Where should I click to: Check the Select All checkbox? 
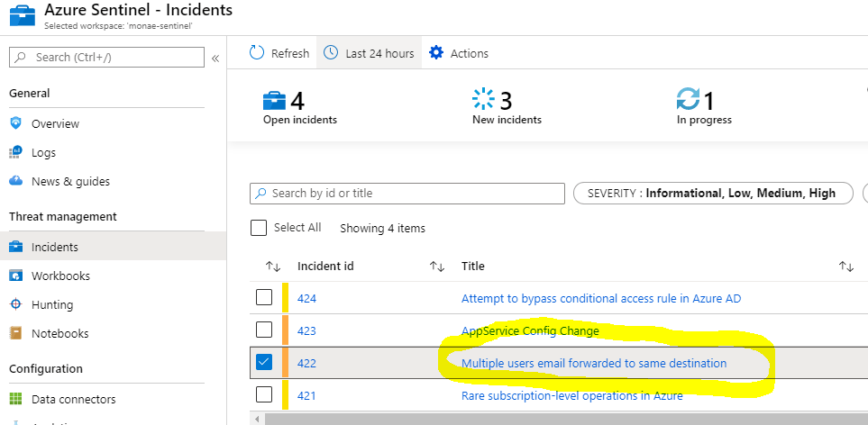(259, 228)
